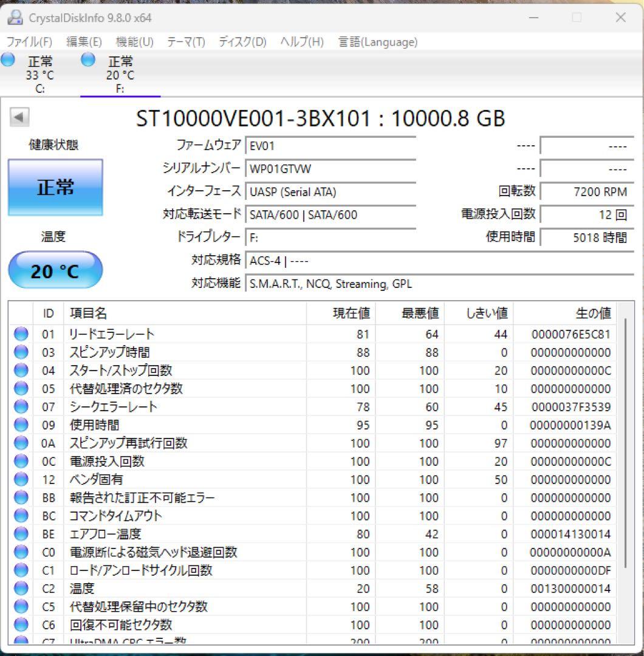Click status orb in row BB 報告された訂正不可能エラー
This screenshot has width=644, height=656.
click(x=21, y=497)
